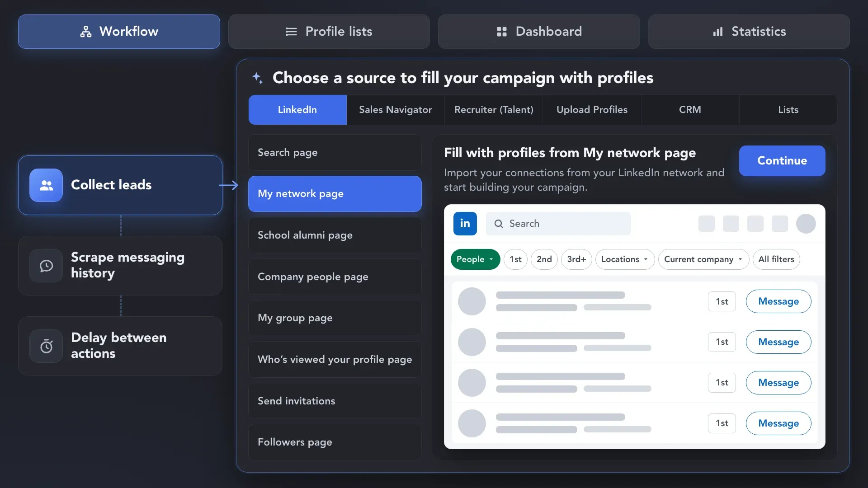Click the sparkle icon beside the heading
Image resolution: width=868 pixels, height=488 pixels.
point(258,78)
